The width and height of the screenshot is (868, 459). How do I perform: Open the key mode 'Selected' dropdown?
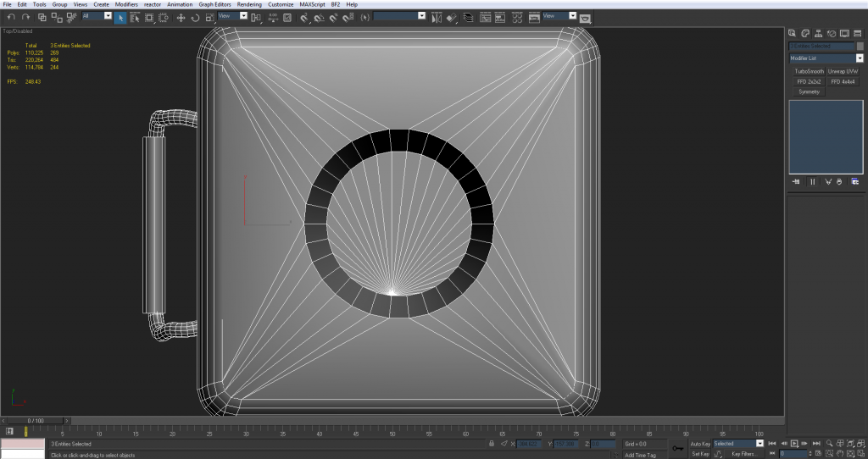click(759, 443)
